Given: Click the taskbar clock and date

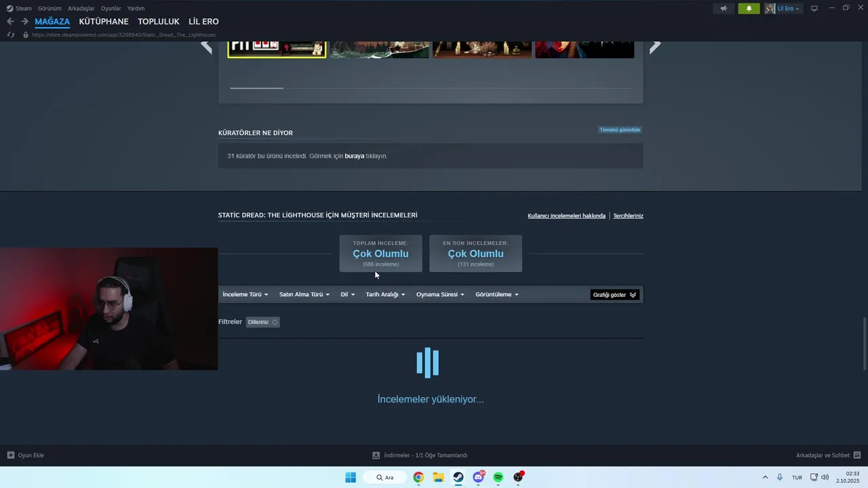Looking at the screenshot, I should pos(848,477).
